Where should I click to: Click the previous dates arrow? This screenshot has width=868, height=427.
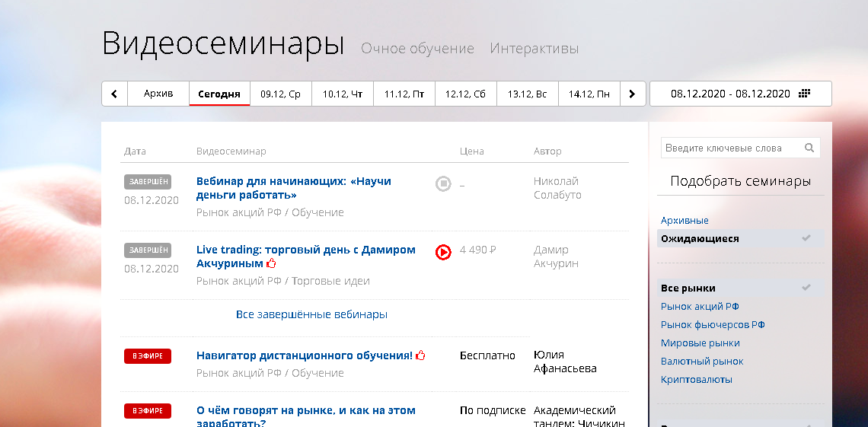coord(114,94)
